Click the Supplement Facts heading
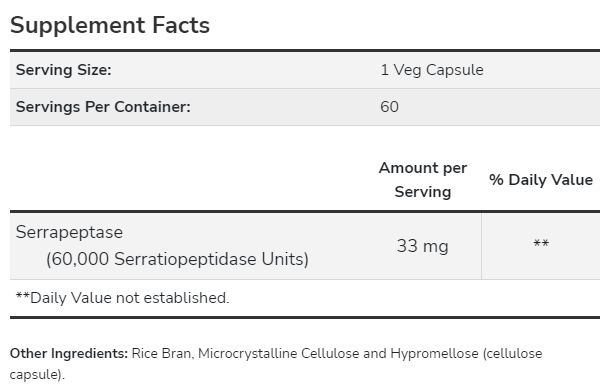 [x=110, y=26]
